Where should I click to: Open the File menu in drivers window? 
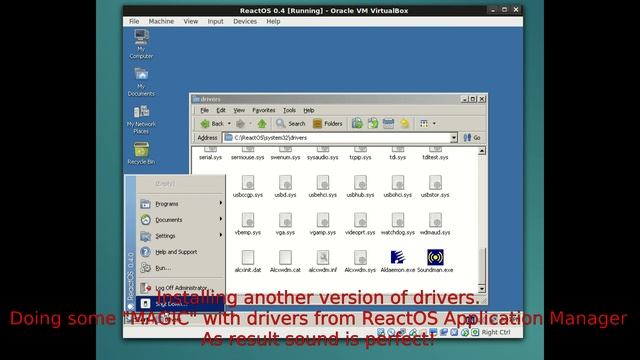204,110
